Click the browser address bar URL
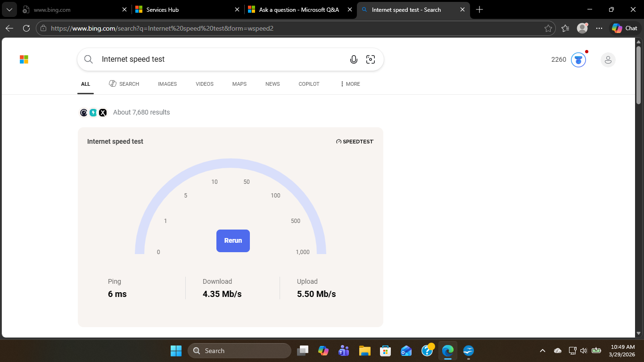The image size is (644, 362). click(x=162, y=28)
